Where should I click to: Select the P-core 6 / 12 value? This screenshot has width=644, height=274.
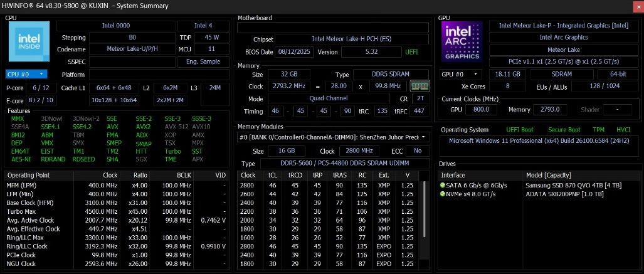click(x=41, y=88)
